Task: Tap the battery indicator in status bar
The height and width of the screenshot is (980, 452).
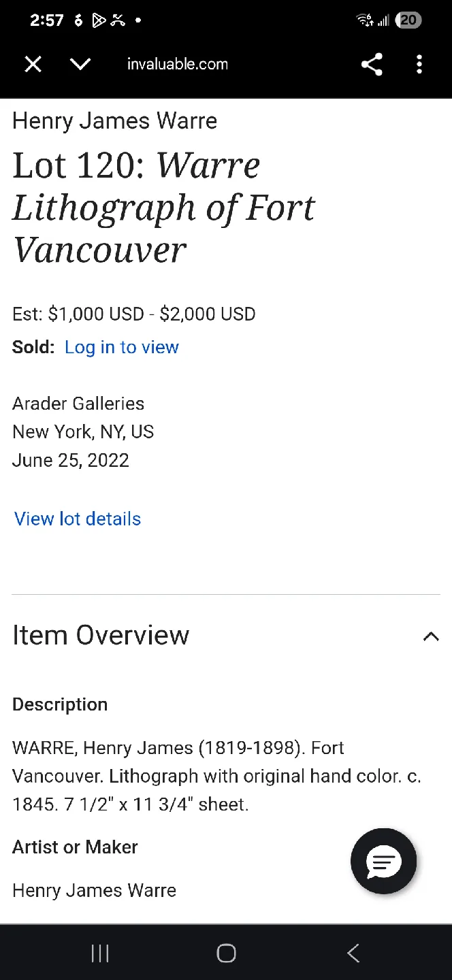Action: (408, 20)
